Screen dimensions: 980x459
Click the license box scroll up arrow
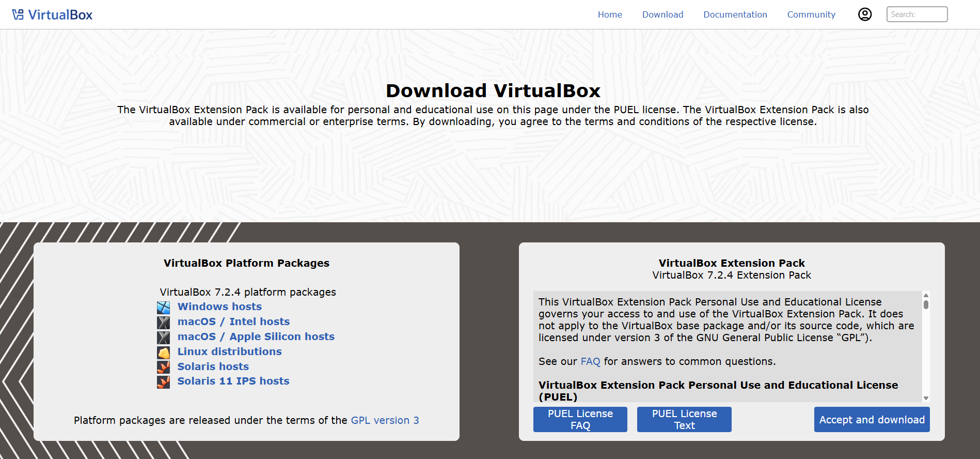[x=926, y=295]
